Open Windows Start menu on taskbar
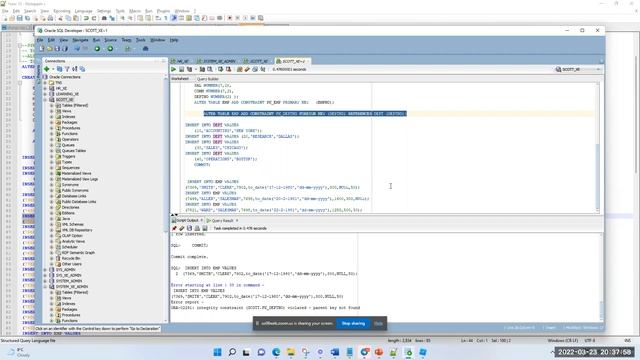Screen dimensions: 640x360 [x=218, y=352]
